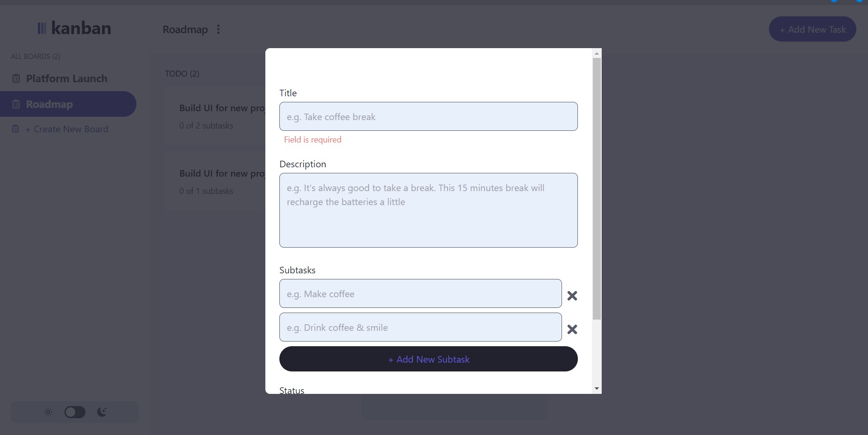Click the moon icon near theme switch
868x435 pixels.
pyautogui.click(x=102, y=412)
